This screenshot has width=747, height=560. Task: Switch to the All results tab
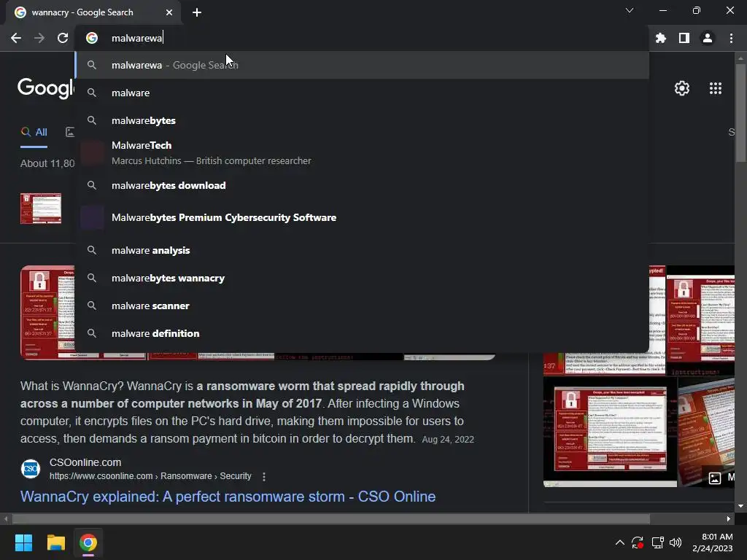[34, 133]
